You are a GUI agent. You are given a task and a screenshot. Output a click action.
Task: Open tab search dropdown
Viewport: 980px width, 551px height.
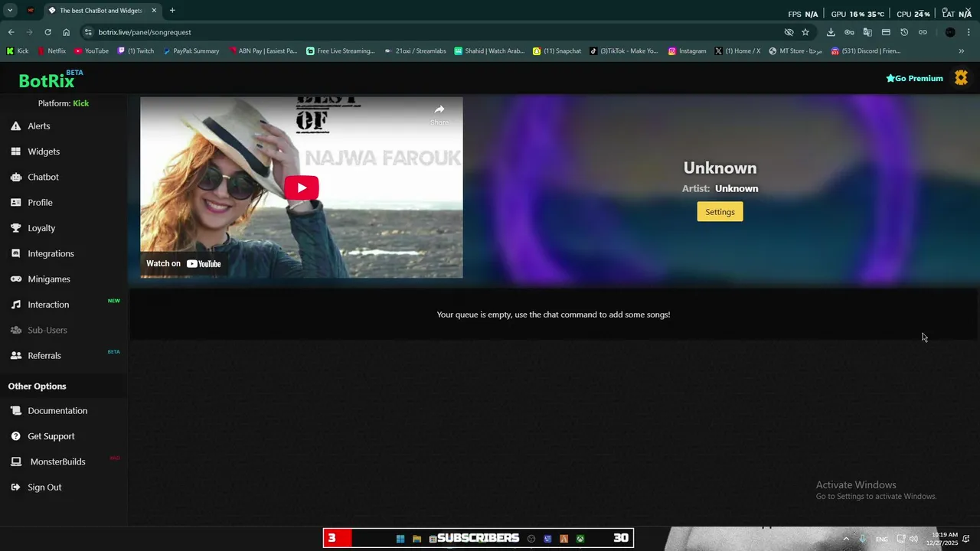coord(10,11)
